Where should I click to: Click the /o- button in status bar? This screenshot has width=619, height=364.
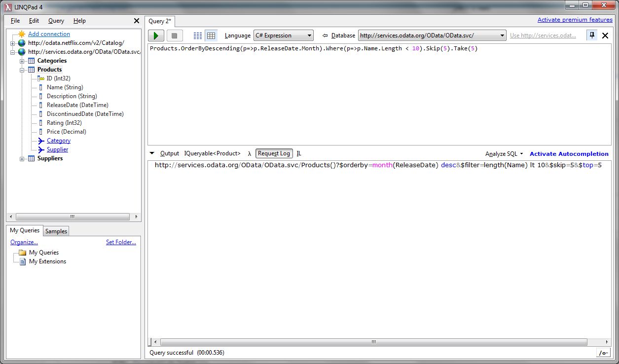coord(603,353)
